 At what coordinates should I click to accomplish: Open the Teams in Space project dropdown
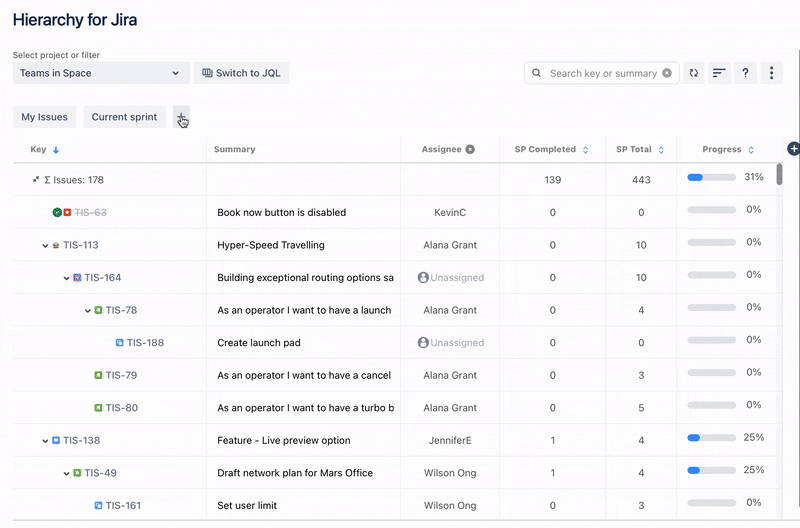pos(101,73)
